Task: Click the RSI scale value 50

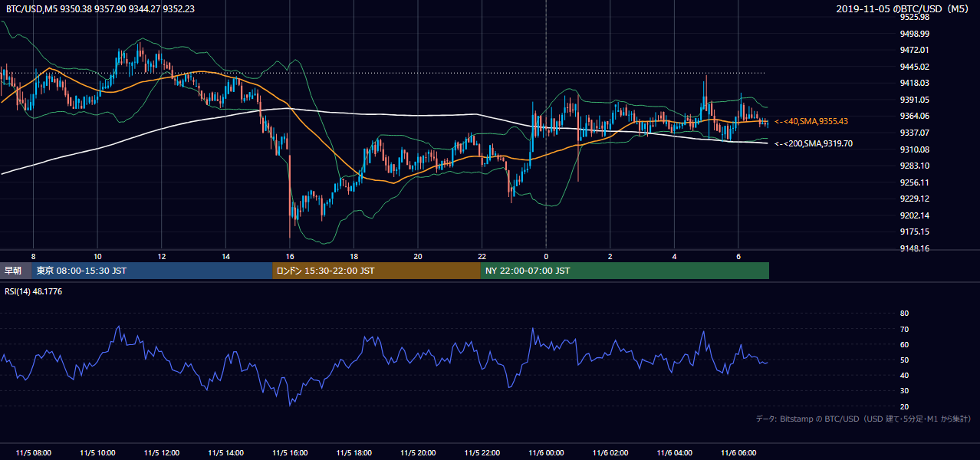Action: [904, 360]
